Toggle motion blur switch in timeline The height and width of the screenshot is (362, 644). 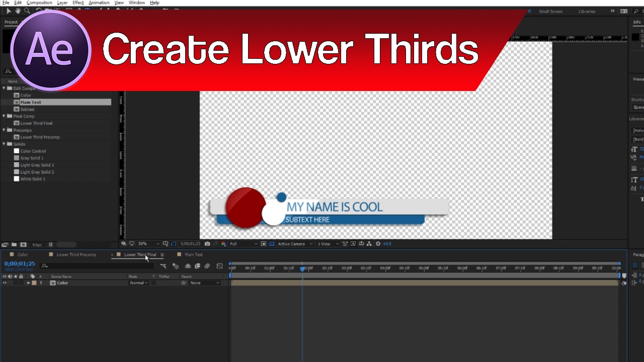(207, 266)
